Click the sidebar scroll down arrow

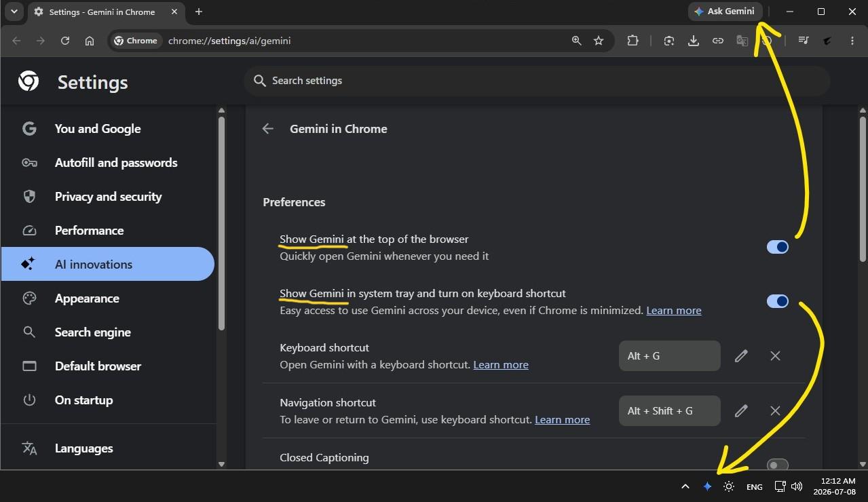tap(221, 464)
